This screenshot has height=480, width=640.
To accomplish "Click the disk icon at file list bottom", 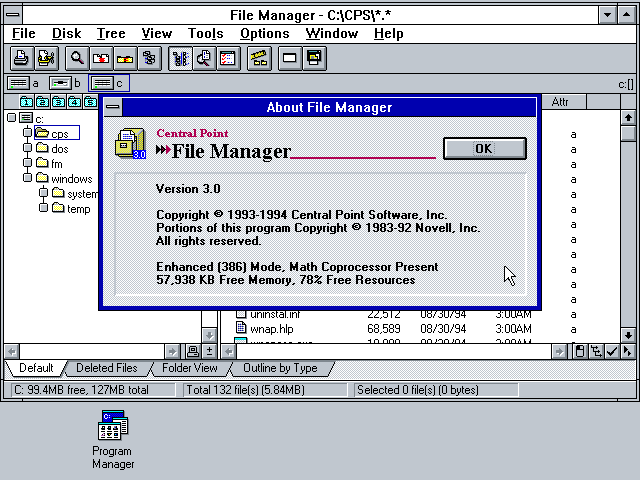I will tap(580, 351).
